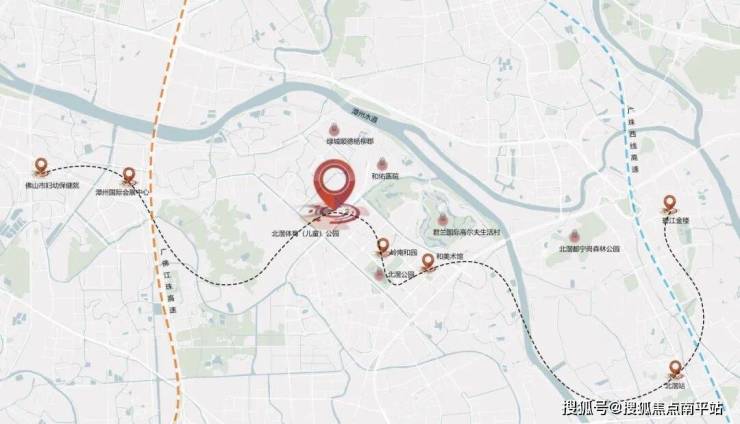
Task: Click the 广珠西线高速 highway label
Action: (x=632, y=141)
